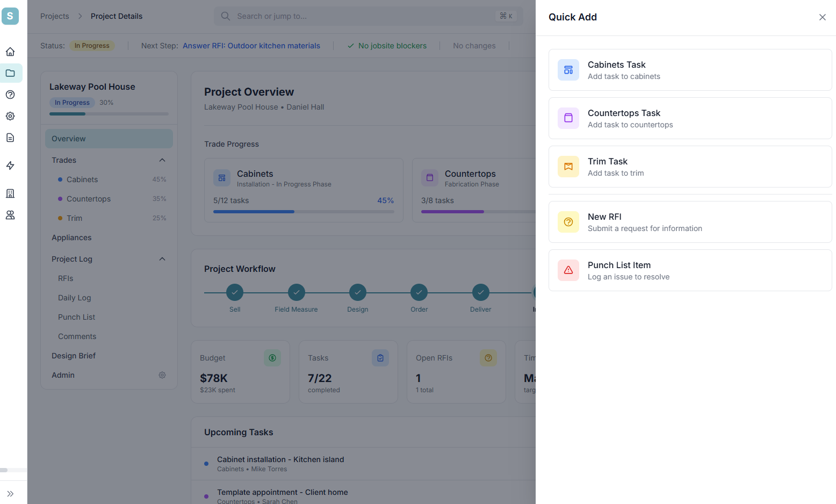Image resolution: width=836 pixels, height=504 pixels.
Task: Open the RFI link for Outdoor kitchen materials
Action: click(251, 46)
